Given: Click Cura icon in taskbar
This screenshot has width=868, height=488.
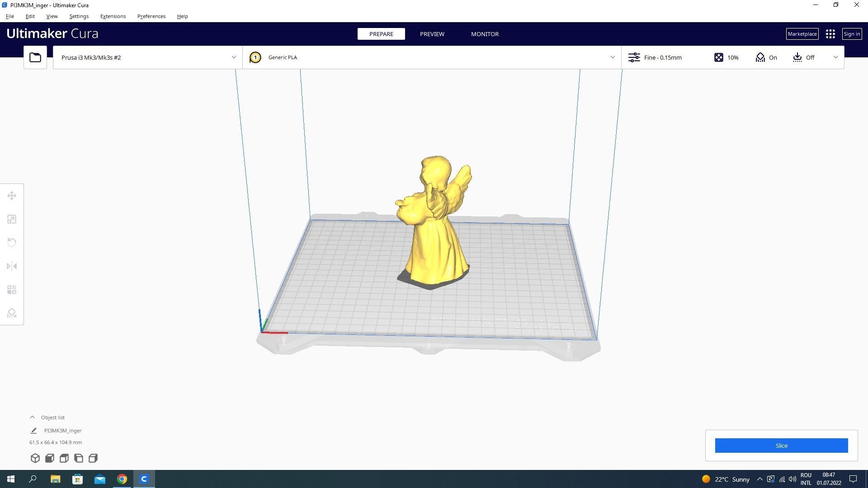Looking at the screenshot, I should click(144, 479).
